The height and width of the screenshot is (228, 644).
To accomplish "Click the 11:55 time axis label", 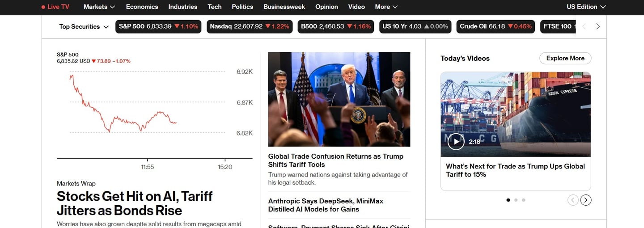I will 148,167.
